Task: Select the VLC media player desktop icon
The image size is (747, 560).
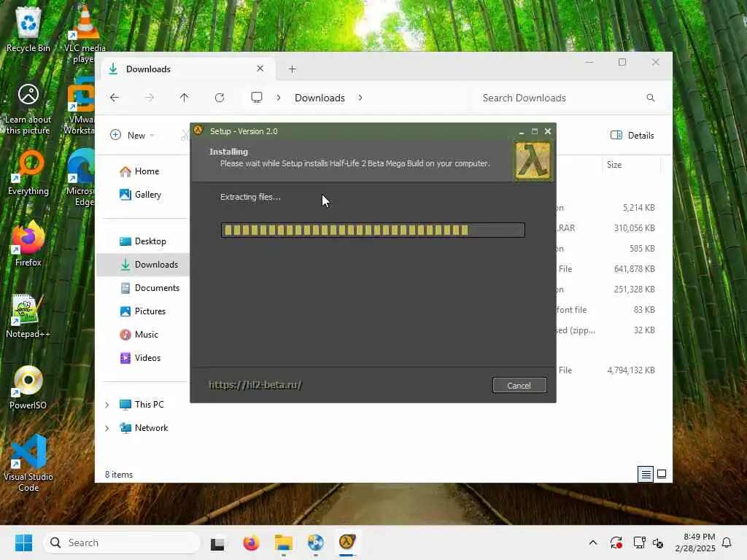Action: [x=85, y=34]
